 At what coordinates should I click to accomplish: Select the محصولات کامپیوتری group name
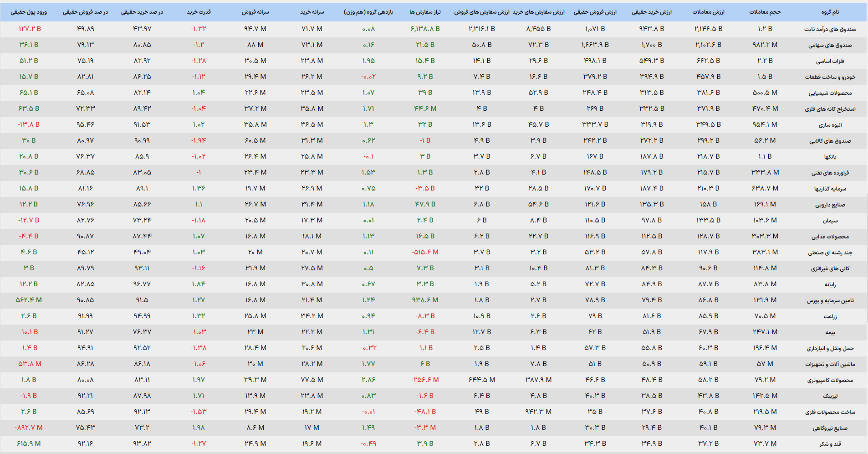pos(830,380)
